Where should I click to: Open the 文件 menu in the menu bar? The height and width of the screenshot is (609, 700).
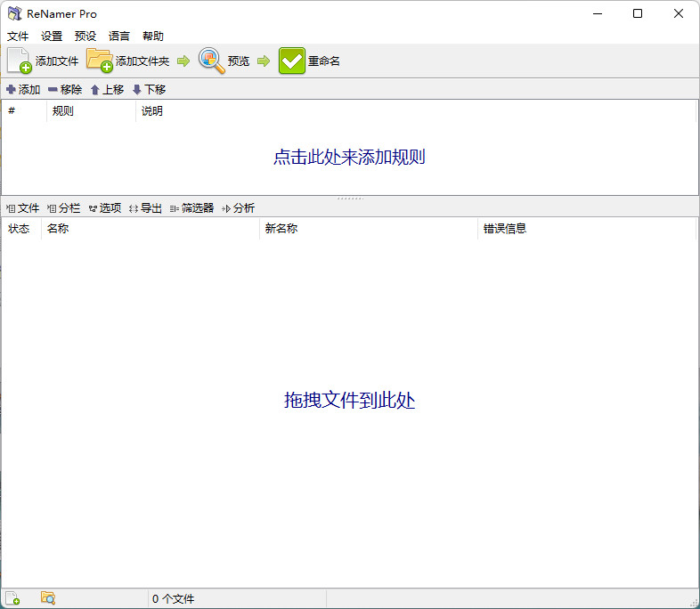coord(18,37)
